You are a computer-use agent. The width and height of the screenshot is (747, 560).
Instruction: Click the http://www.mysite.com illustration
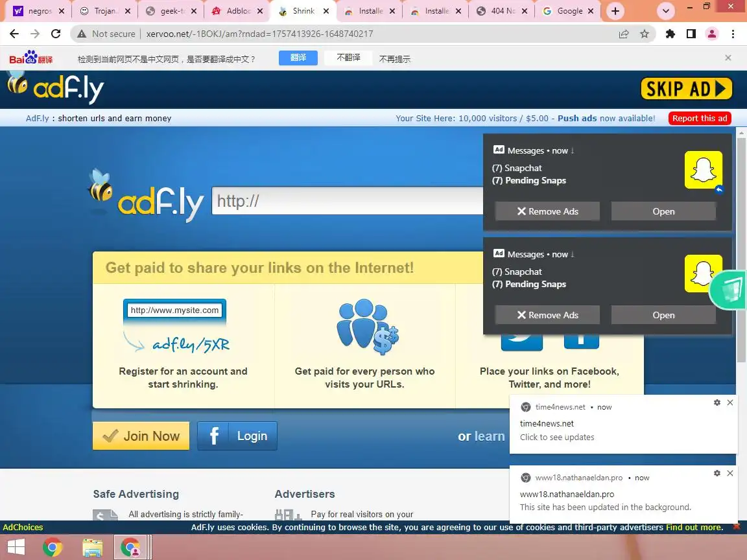click(175, 310)
